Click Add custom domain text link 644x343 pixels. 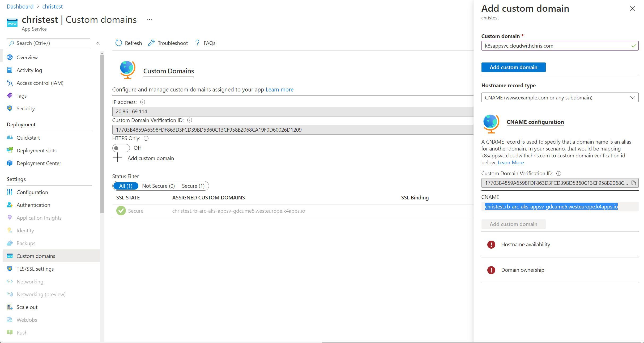pyautogui.click(x=151, y=158)
